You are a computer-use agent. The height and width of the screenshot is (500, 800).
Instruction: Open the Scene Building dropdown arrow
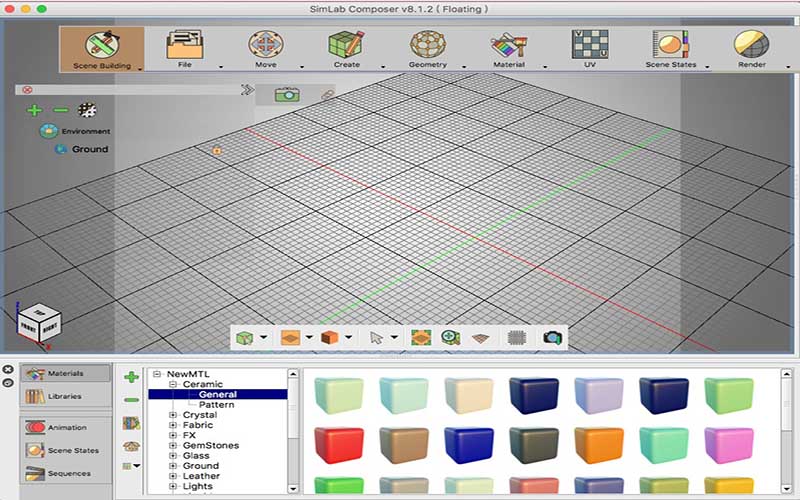[140, 69]
